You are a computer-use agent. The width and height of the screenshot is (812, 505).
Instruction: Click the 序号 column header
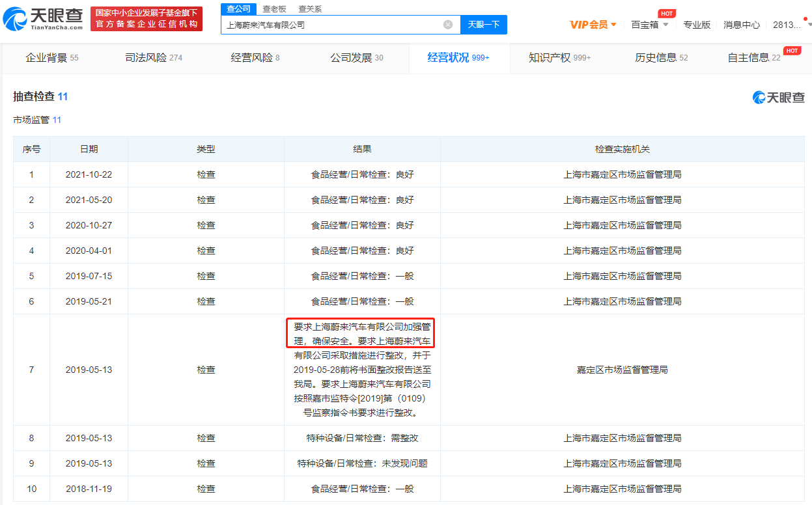[x=31, y=149]
